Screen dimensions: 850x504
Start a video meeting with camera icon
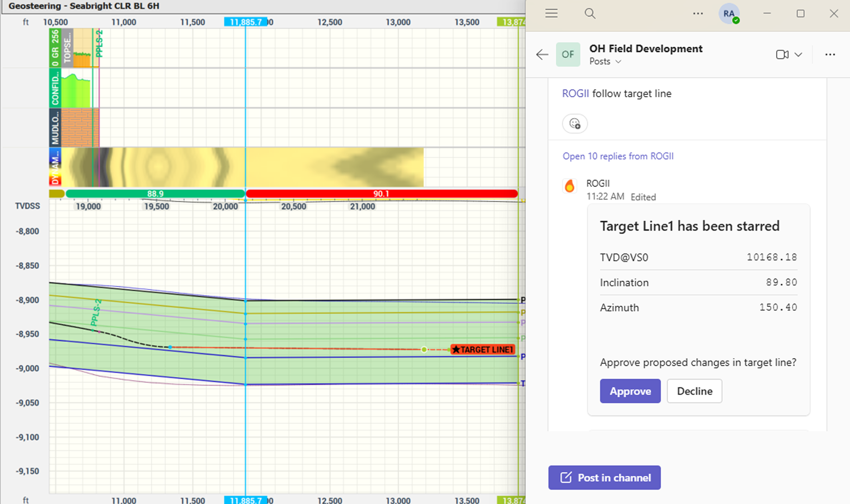tap(782, 54)
